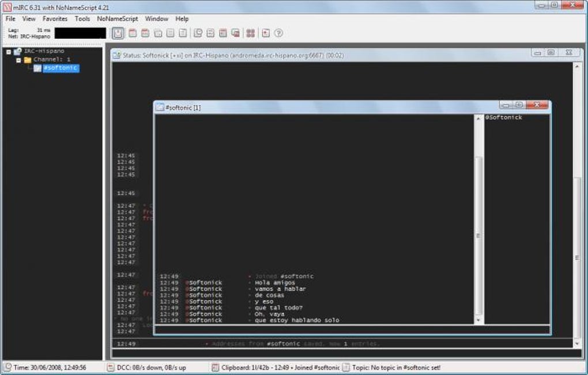The width and height of the screenshot is (588, 375).
Task: Click the Status window scrollbar thumb
Action: point(576,257)
